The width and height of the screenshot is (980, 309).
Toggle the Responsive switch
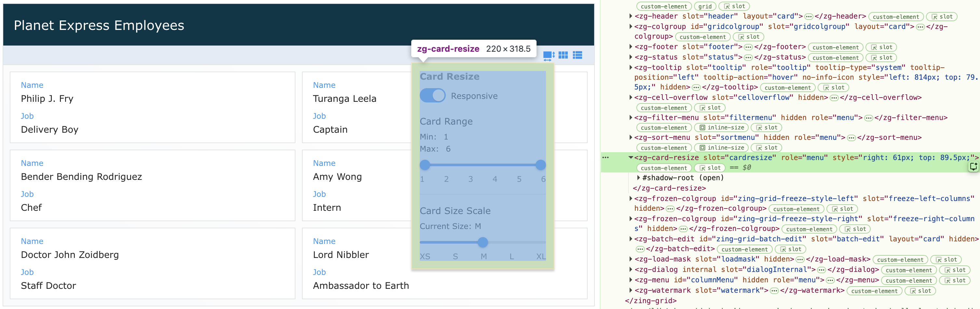pos(432,96)
